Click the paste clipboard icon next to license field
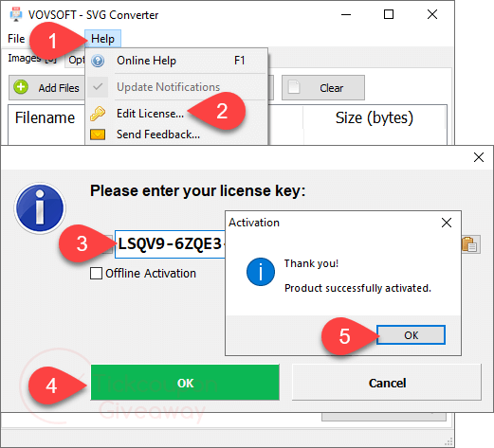The image size is (494, 448). tap(470, 244)
